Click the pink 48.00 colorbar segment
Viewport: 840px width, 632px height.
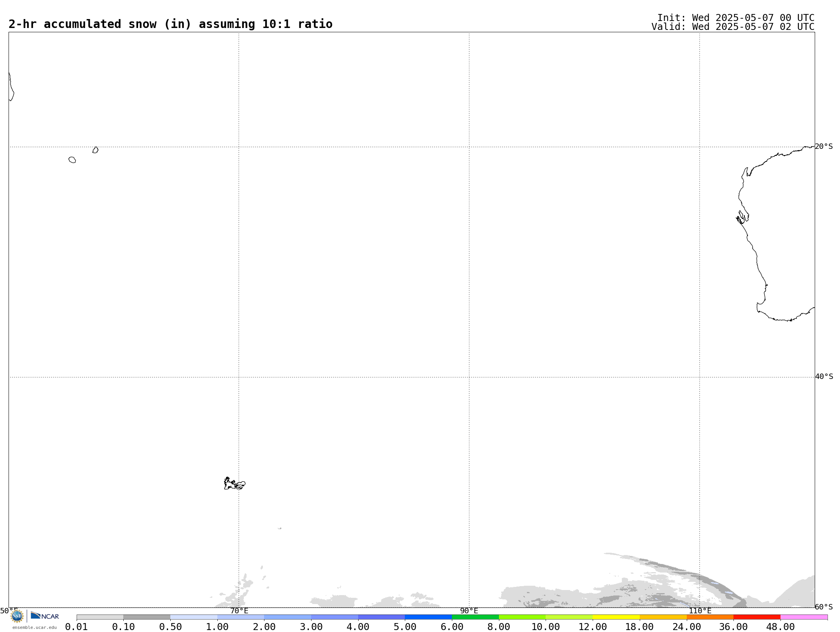pos(804,617)
